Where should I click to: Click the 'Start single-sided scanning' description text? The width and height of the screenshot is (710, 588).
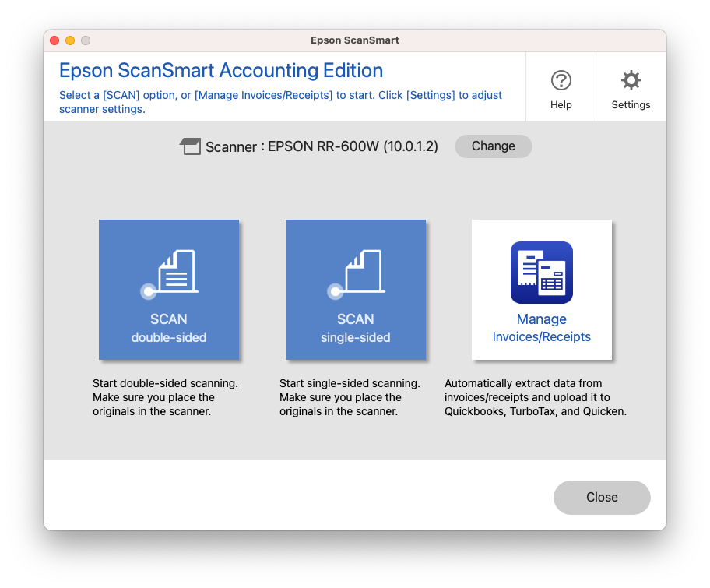click(350, 397)
